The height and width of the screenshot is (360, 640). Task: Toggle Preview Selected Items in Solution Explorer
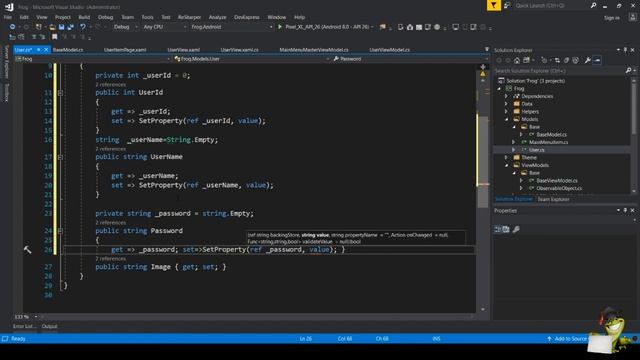[597, 60]
